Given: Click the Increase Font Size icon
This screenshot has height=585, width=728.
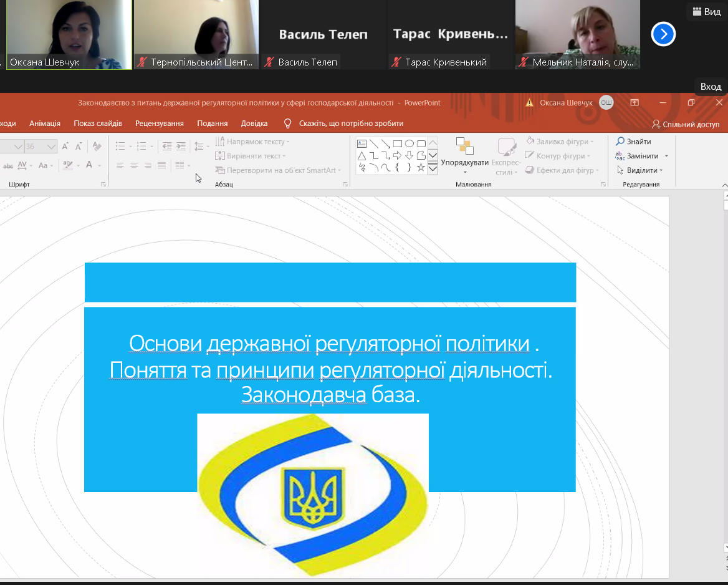Looking at the screenshot, I should 65,147.
